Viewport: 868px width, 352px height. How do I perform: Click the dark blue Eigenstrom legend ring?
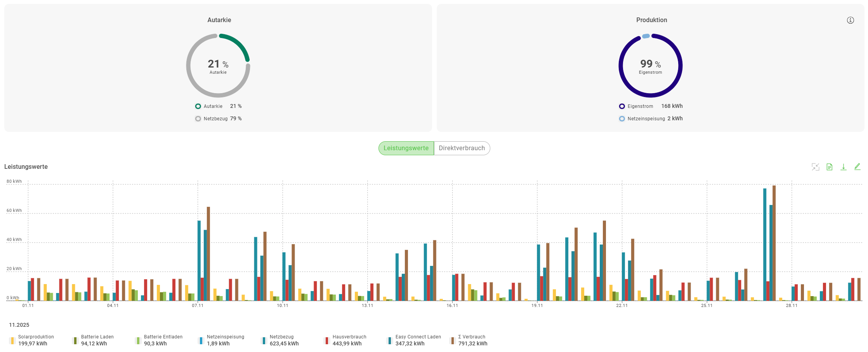[x=622, y=106]
